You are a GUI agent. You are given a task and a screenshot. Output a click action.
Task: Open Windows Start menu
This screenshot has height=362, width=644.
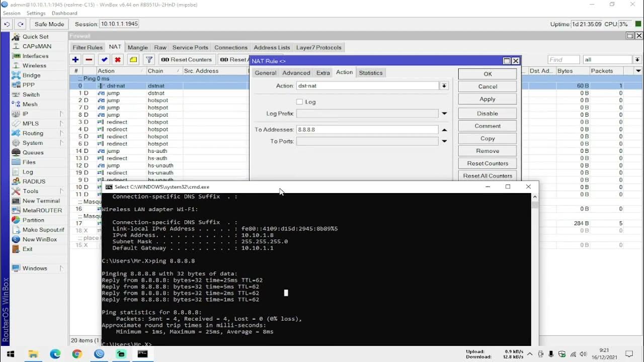11,354
